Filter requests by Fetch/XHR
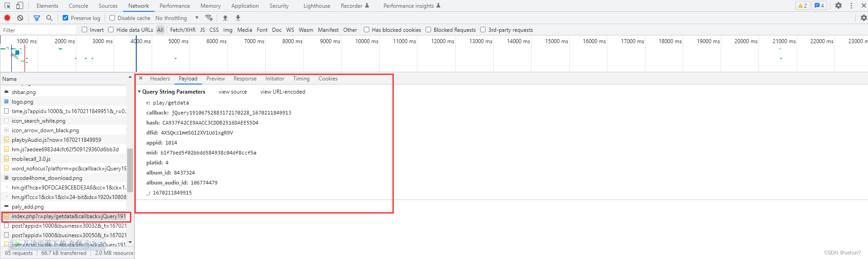 click(x=183, y=30)
